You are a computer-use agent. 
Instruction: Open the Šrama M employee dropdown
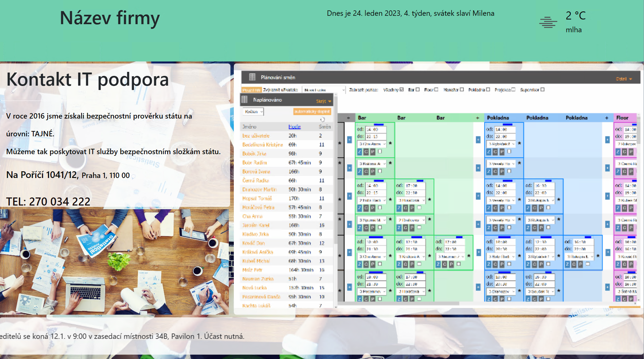click(x=372, y=220)
